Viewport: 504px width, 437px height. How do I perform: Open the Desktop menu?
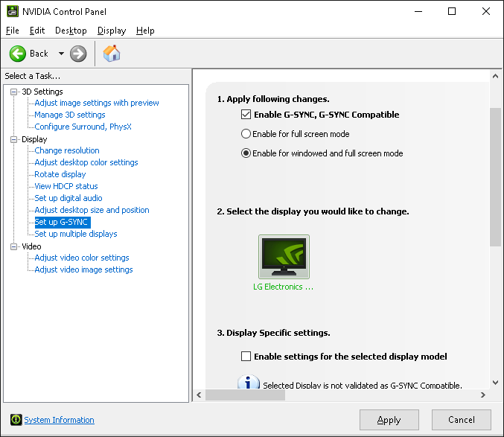coord(71,31)
